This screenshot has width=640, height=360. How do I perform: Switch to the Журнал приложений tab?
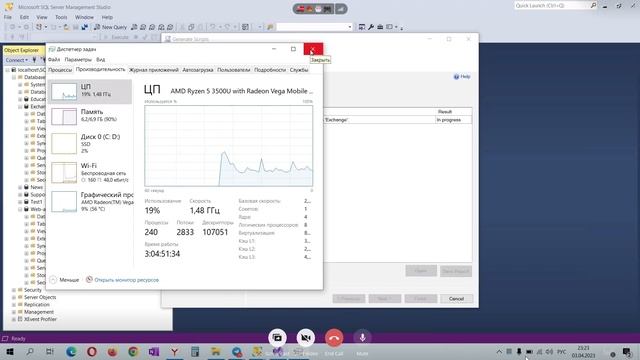click(x=154, y=70)
